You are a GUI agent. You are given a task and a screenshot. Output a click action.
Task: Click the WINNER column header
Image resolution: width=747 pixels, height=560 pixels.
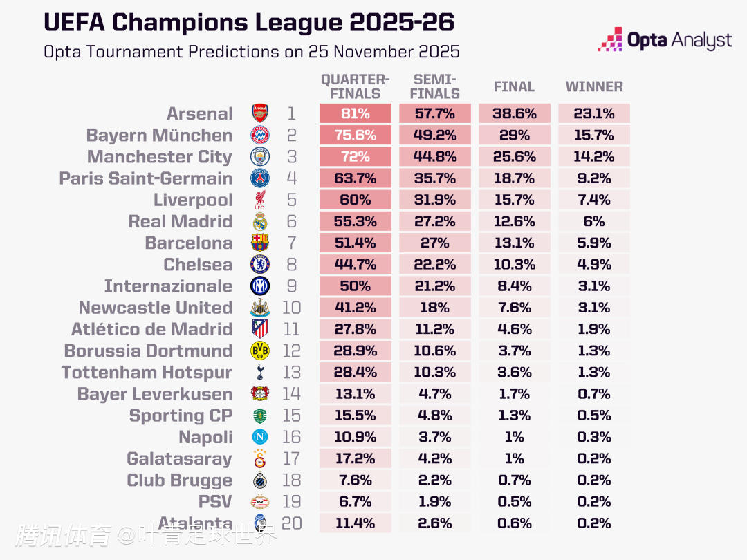pyautogui.click(x=594, y=86)
